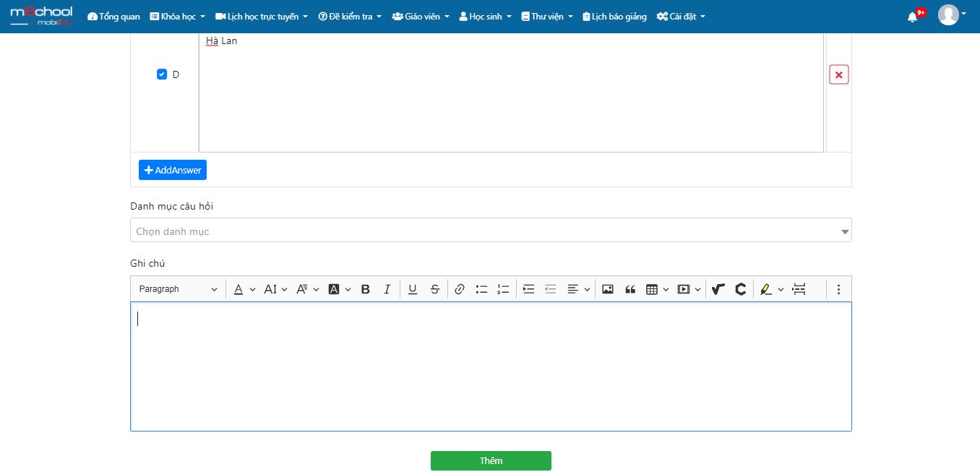Open the Học sinh menu
The width and height of the screenshot is (980, 472).
point(485,17)
